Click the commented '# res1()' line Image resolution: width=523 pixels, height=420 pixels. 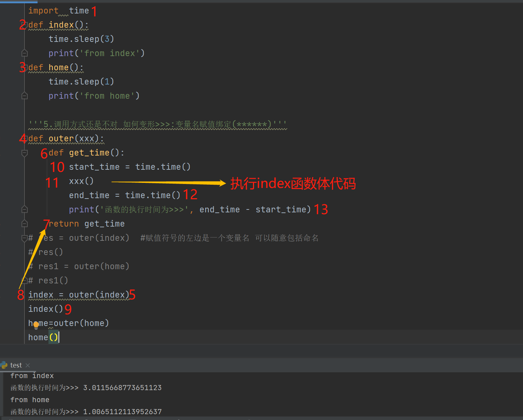click(x=48, y=280)
